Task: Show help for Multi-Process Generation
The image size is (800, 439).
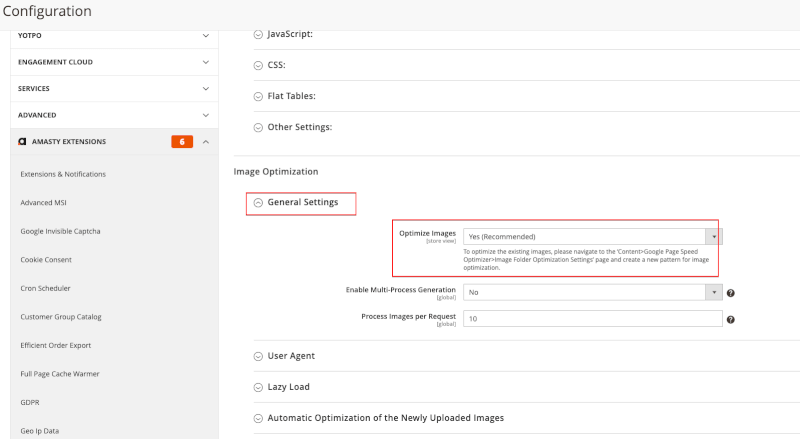Action: [731, 293]
